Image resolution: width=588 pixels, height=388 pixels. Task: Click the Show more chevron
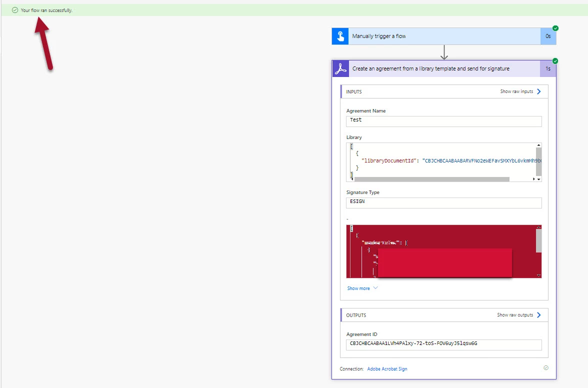tap(375, 288)
